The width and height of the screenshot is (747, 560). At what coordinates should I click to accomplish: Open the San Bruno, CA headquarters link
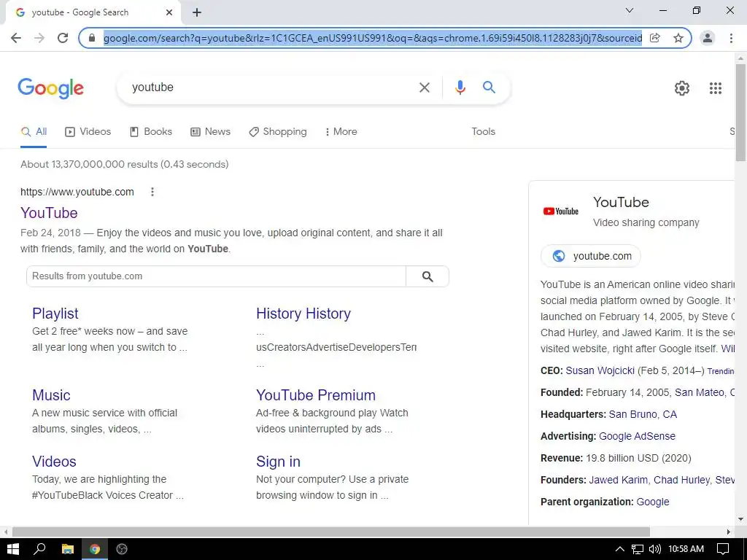pyautogui.click(x=643, y=415)
